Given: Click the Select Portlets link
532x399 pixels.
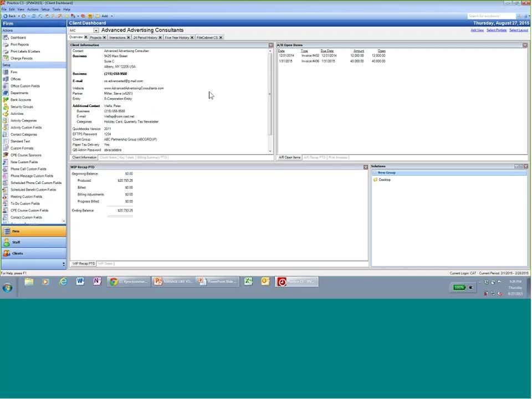Looking at the screenshot, I should click(497, 30).
